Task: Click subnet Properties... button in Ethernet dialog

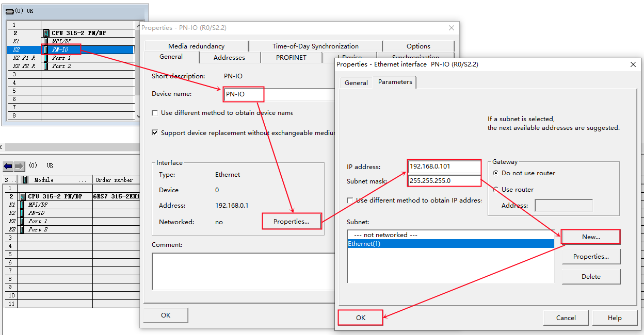Action: 591,257
